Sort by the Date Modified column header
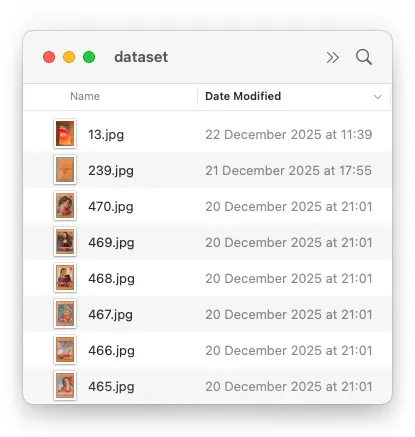This screenshot has height=437, width=415. pos(243,96)
